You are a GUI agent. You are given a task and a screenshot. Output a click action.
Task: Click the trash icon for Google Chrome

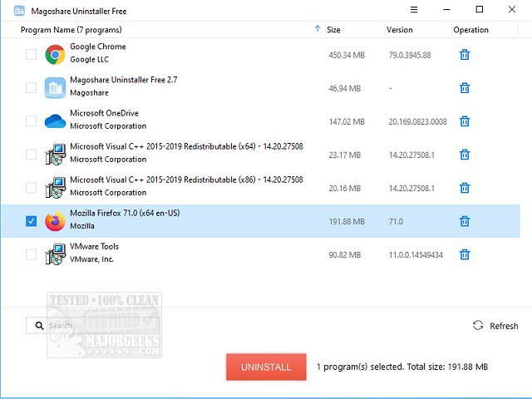(465, 55)
